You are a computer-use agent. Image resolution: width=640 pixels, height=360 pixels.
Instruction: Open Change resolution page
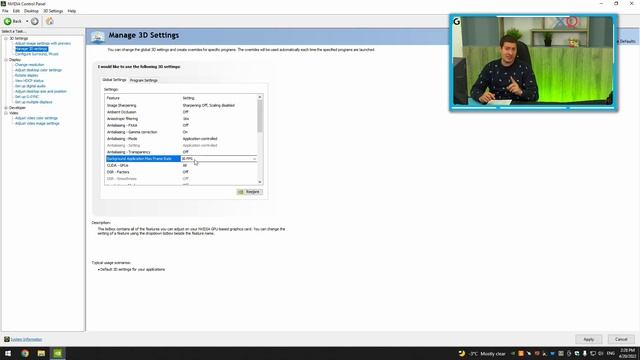pos(29,65)
